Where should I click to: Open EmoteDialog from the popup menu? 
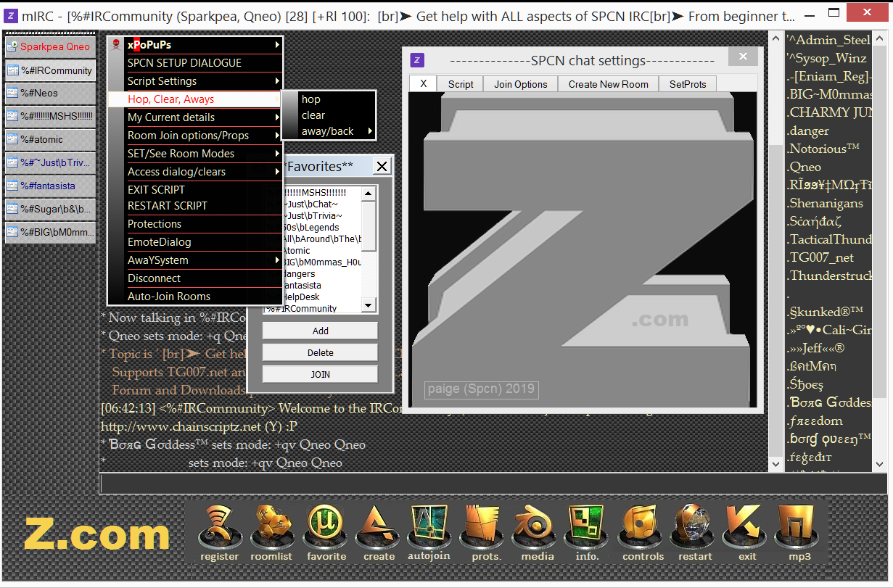point(194,242)
